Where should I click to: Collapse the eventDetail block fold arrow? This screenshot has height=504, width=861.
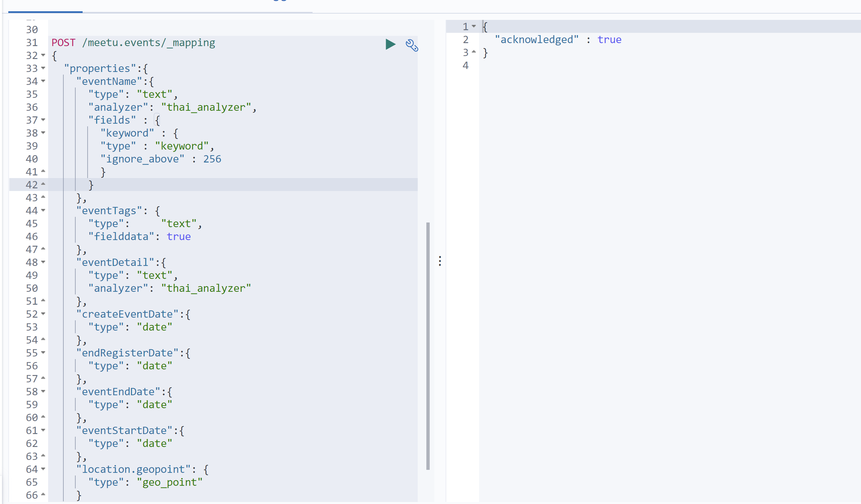43,262
